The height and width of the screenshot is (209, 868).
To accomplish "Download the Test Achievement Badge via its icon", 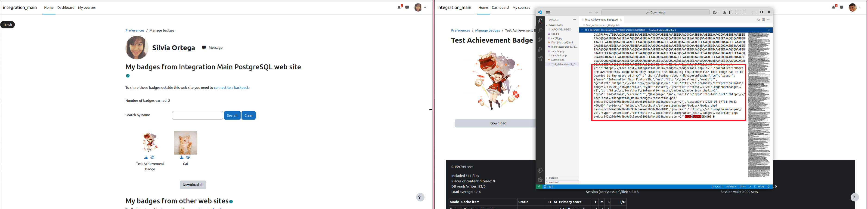I will click(146, 157).
